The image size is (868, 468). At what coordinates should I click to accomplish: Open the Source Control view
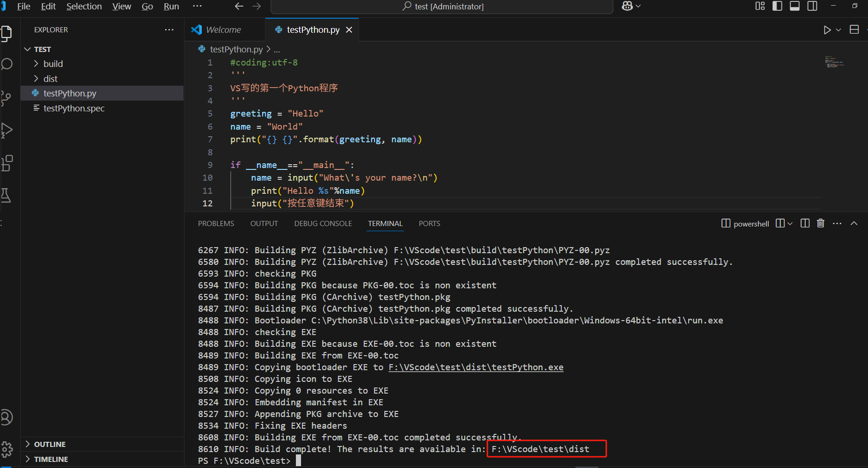6,98
